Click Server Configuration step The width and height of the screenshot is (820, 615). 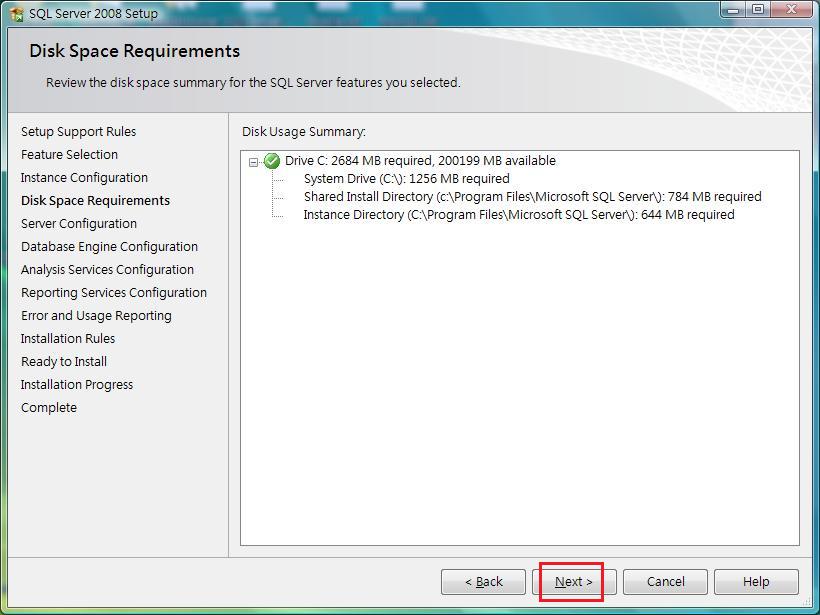(79, 224)
